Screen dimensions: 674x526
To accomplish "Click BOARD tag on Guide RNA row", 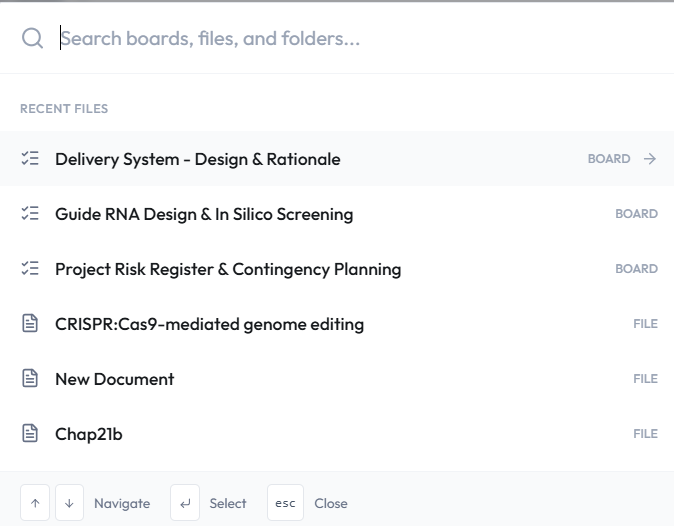I will (x=636, y=214).
